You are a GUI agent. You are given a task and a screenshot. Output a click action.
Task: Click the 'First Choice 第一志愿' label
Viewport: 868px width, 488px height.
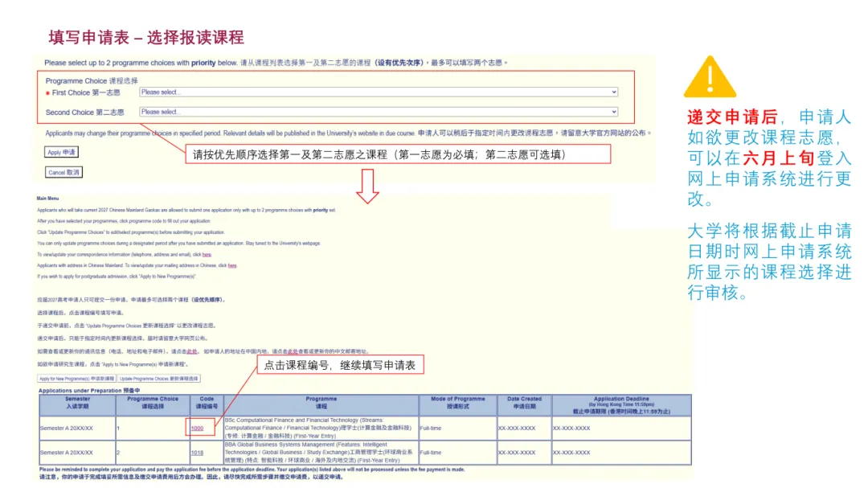pos(86,92)
